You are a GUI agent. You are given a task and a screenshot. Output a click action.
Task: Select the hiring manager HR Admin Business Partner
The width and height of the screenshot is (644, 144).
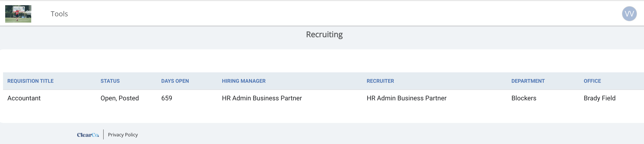pyautogui.click(x=262, y=98)
